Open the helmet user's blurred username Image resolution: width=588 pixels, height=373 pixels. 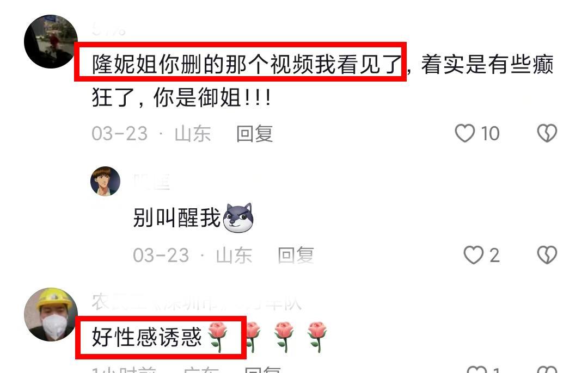tap(197, 303)
